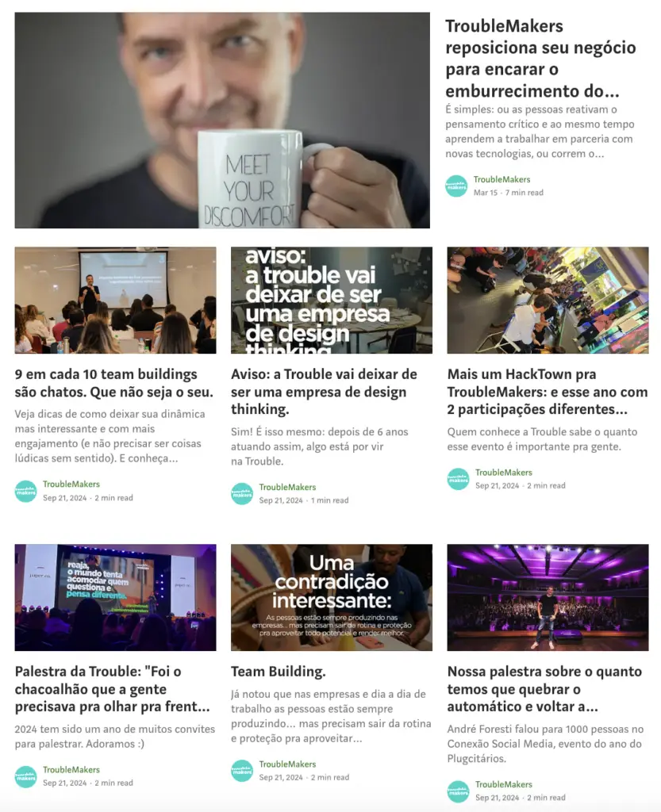Open the 'aviso: a trouble vai deixar' thumbnail
This screenshot has width=661, height=812.
coord(332,301)
